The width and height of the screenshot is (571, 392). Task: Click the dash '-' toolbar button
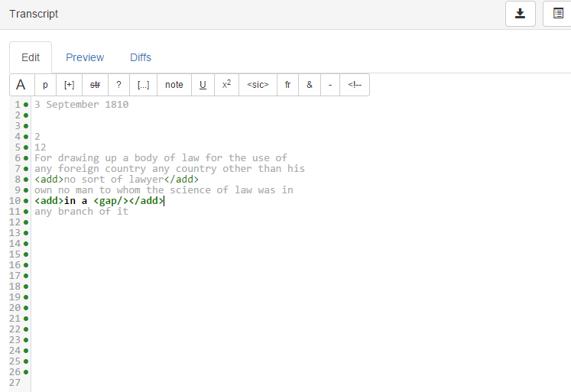pyautogui.click(x=330, y=85)
